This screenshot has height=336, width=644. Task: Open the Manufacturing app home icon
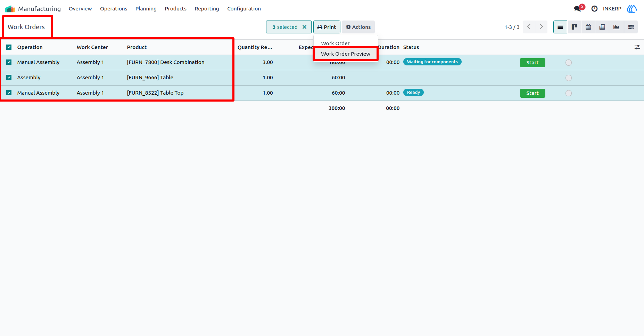click(10, 9)
